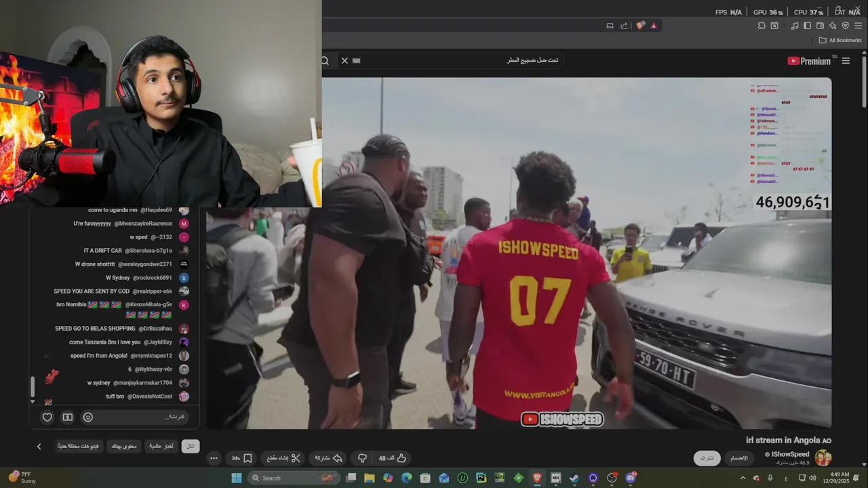
Task: Click the video title 'irl stream in Angola'
Action: tap(789, 440)
